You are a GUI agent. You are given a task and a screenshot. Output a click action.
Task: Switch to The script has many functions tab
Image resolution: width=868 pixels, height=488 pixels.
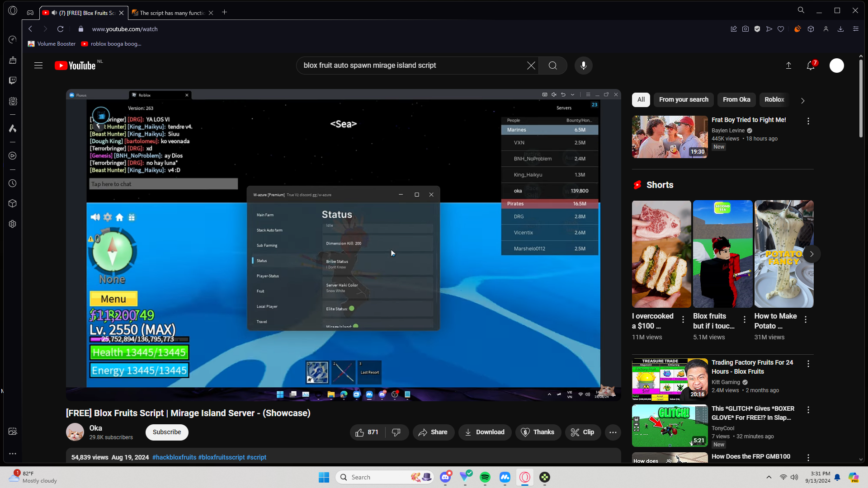coord(173,13)
